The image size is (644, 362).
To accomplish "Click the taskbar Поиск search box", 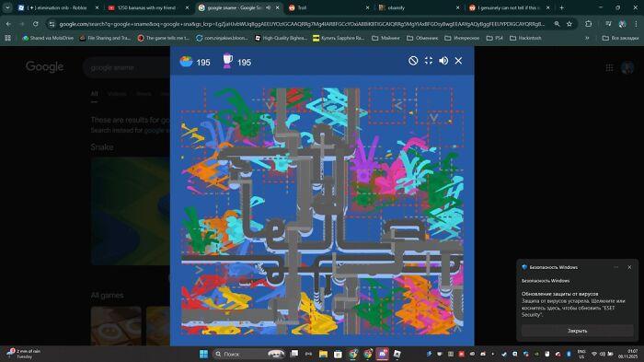I will tap(249, 354).
